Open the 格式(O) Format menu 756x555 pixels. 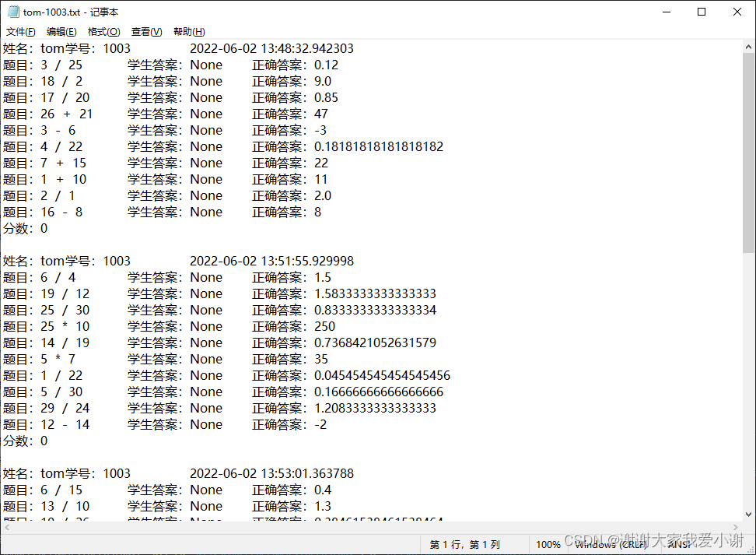pos(103,31)
